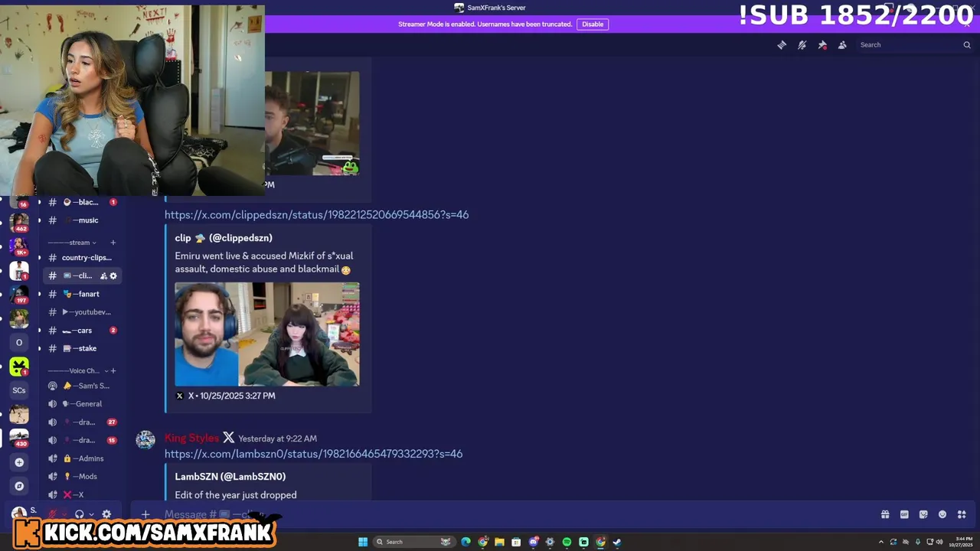Open User Settings gear
Viewport: 980px width, 551px height.
point(106,514)
